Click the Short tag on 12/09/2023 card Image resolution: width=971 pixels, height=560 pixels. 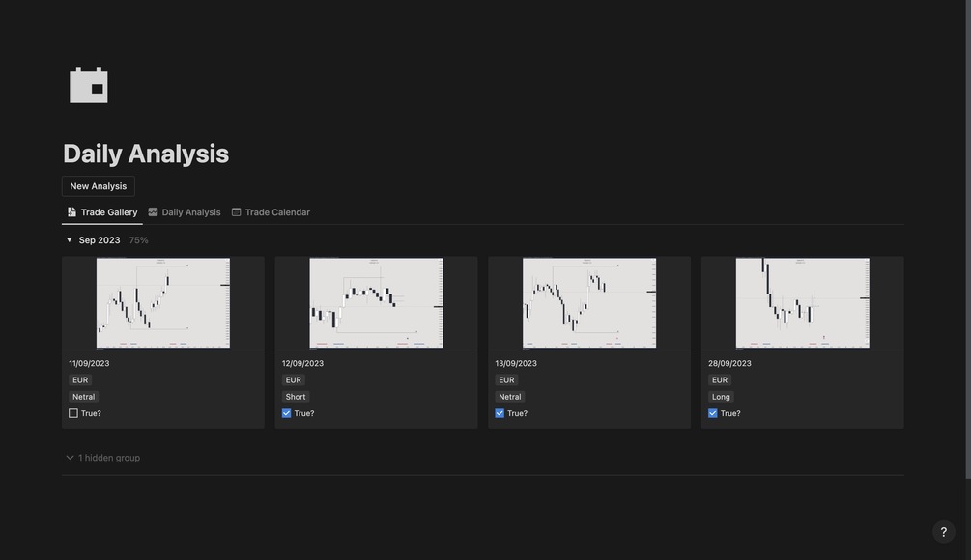pos(296,397)
